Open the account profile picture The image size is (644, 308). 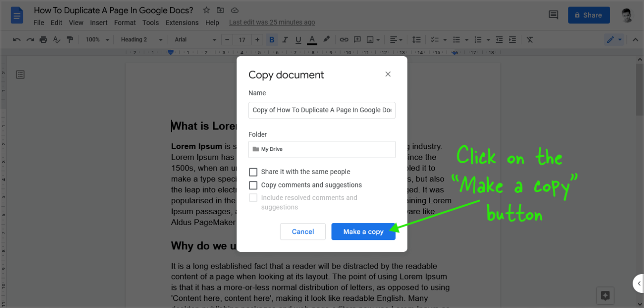627,15
